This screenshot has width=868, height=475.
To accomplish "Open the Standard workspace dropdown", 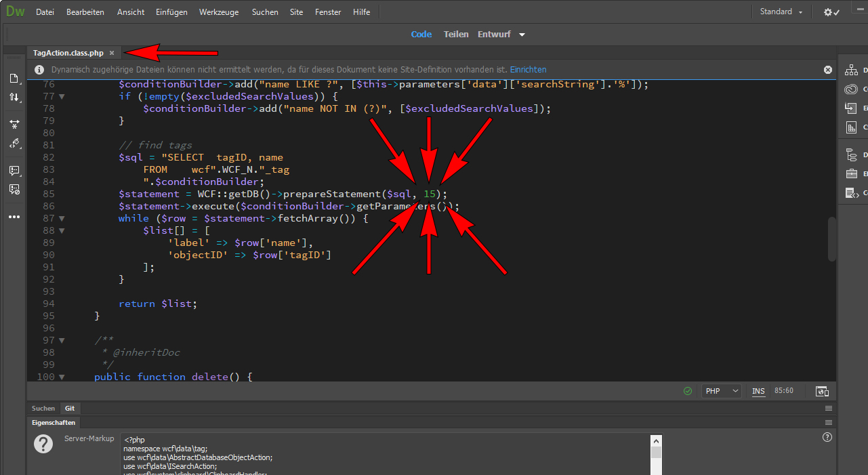I will pos(781,12).
